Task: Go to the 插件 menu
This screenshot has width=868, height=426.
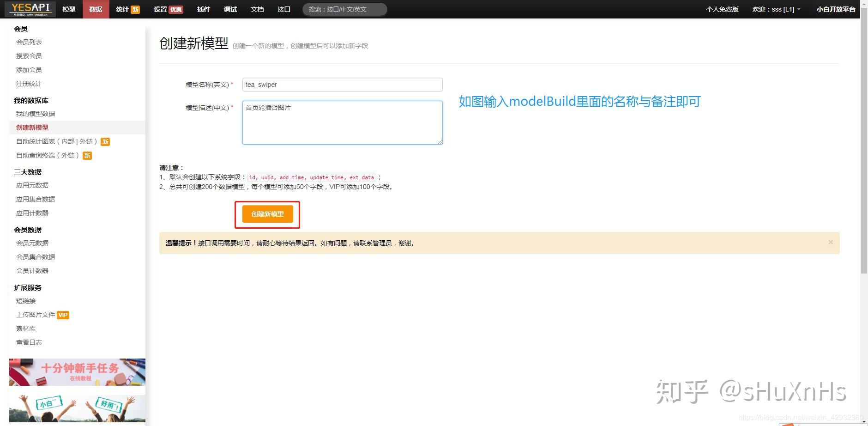Action: (203, 9)
